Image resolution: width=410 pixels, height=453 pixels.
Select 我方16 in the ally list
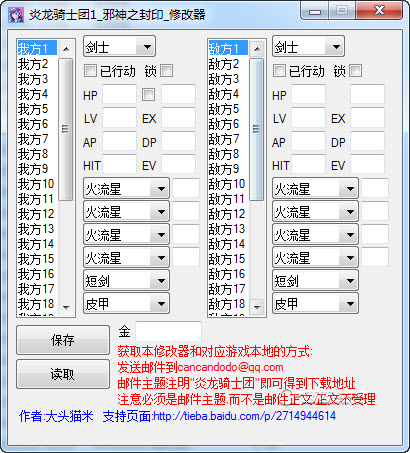[37, 274]
